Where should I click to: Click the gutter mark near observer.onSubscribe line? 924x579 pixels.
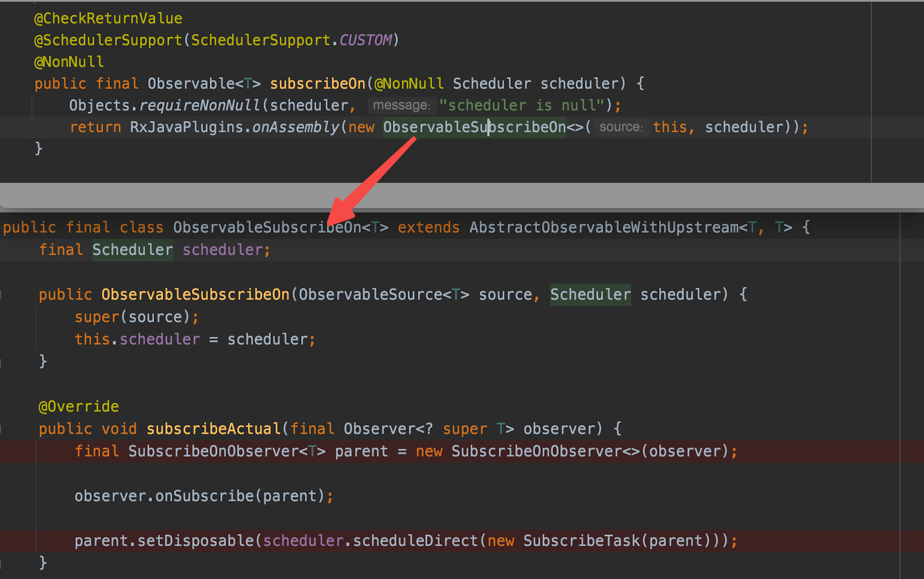tap(2, 496)
